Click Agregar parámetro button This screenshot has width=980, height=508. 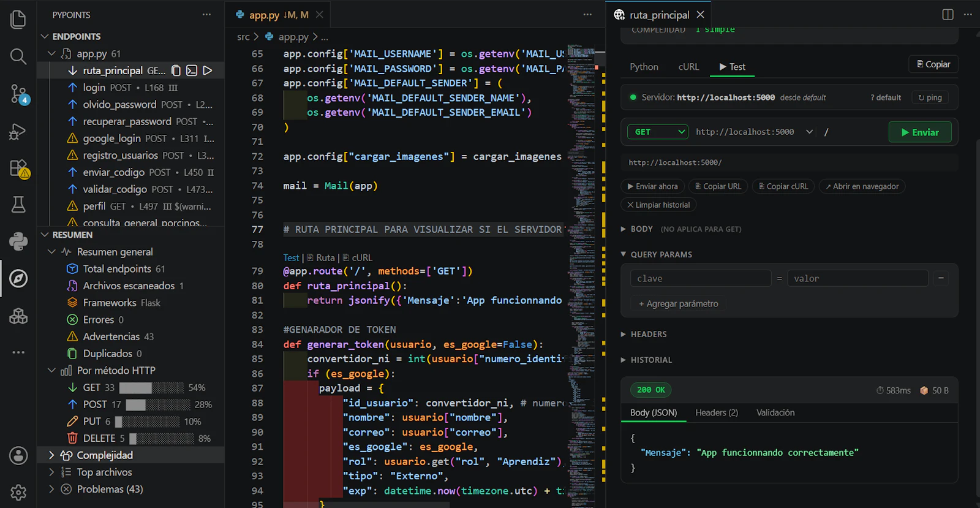click(678, 304)
